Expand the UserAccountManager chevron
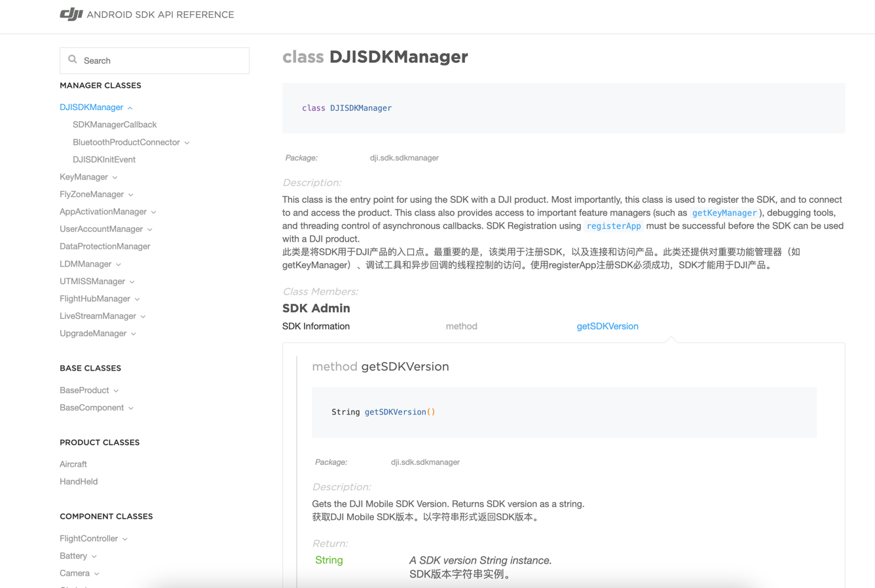This screenshot has width=875, height=588. pos(150,230)
